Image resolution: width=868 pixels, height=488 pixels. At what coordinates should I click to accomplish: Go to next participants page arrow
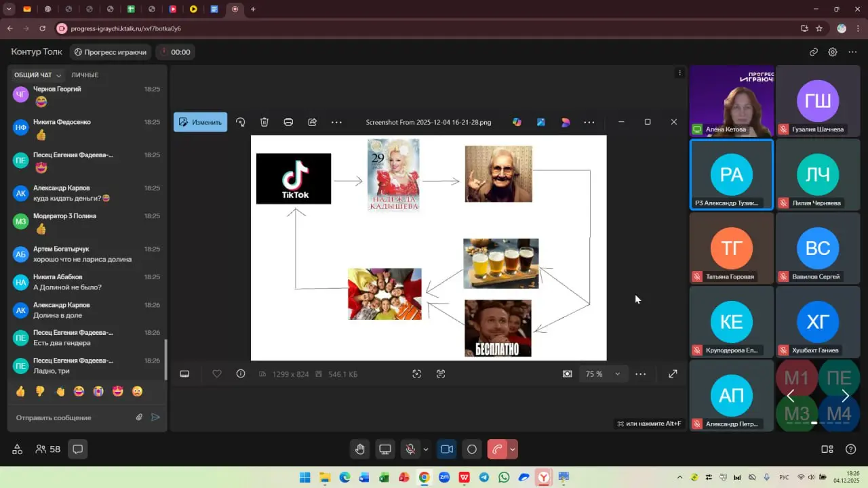[x=845, y=396]
